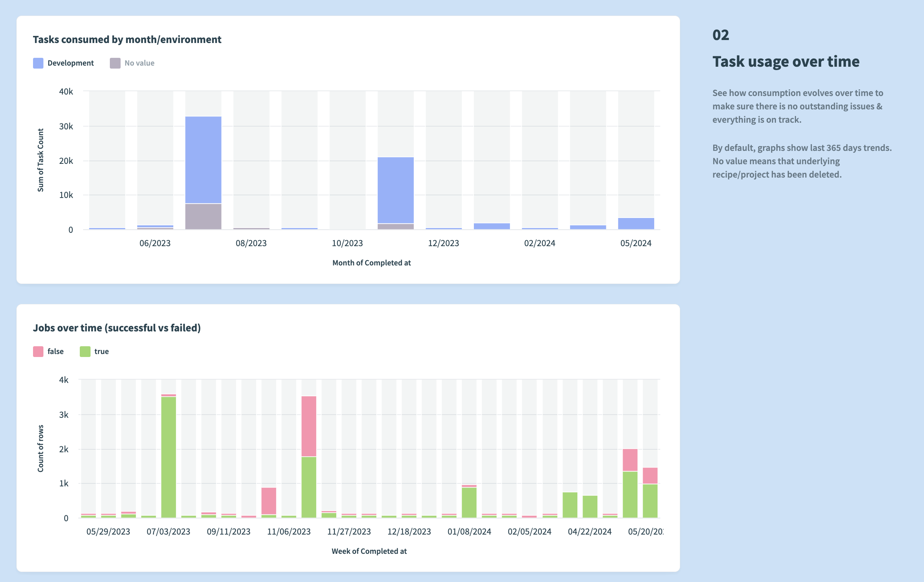The width and height of the screenshot is (924, 582).
Task: Click the gray No value legend swatch
Action: 115,63
